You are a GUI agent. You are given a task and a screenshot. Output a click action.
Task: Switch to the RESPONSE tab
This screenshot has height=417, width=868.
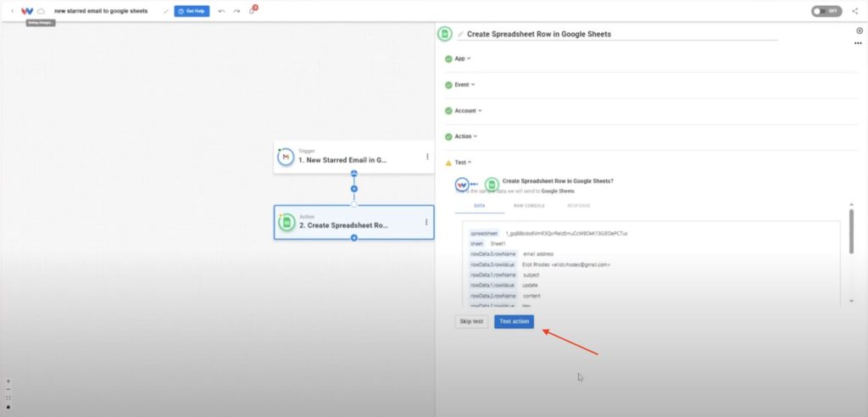tap(578, 206)
